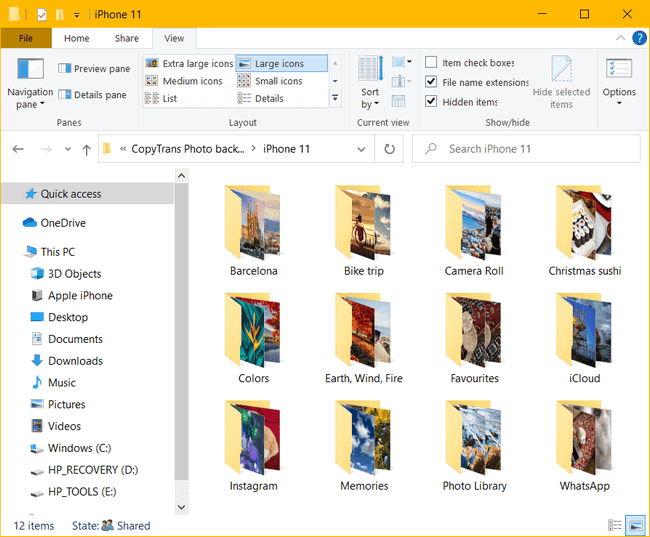Open Desktop in the sidebar
The width and height of the screenshot is (650, 537).
pyautogui.click(x=59, y=317)
